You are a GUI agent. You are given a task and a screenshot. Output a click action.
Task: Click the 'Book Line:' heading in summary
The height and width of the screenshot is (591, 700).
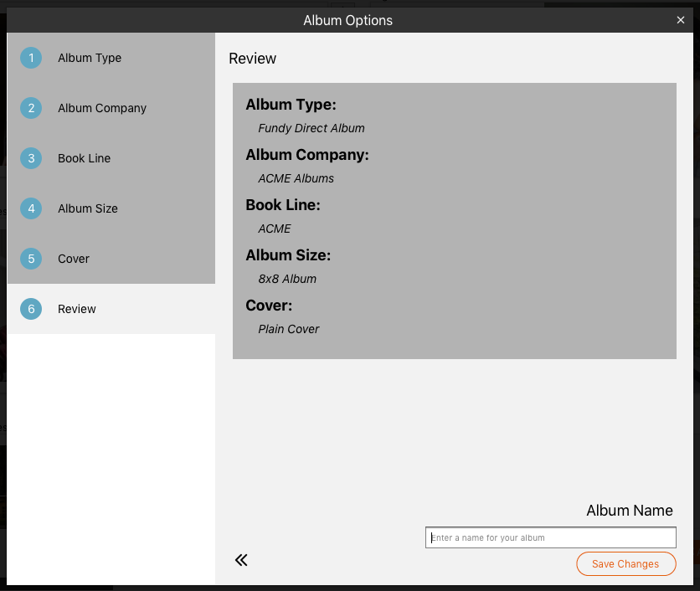pyautogui.click(x=283, y=205)
